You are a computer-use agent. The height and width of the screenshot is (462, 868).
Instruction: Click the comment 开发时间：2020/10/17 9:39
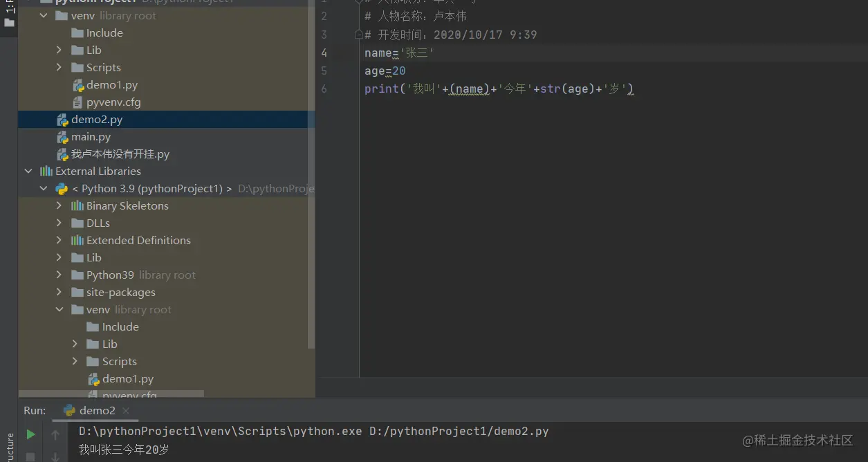click(x=451, y=35)
